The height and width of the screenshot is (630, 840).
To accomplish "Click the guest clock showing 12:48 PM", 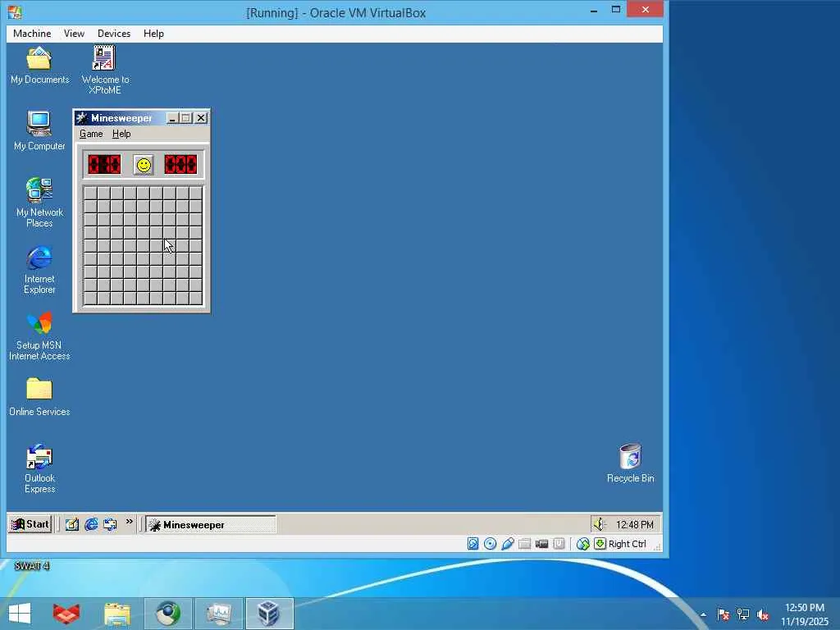I will tap(635, 524).
